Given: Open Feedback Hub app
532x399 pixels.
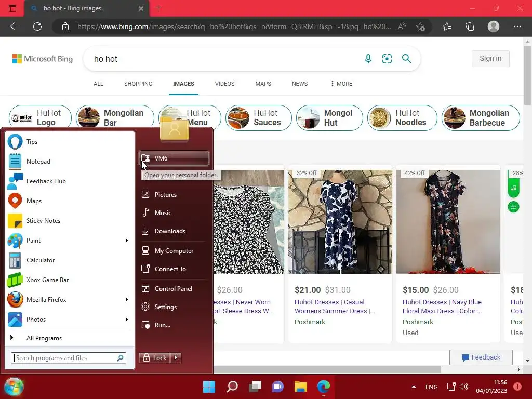Looking at the screenshot, I should click(x=69, y=181).
